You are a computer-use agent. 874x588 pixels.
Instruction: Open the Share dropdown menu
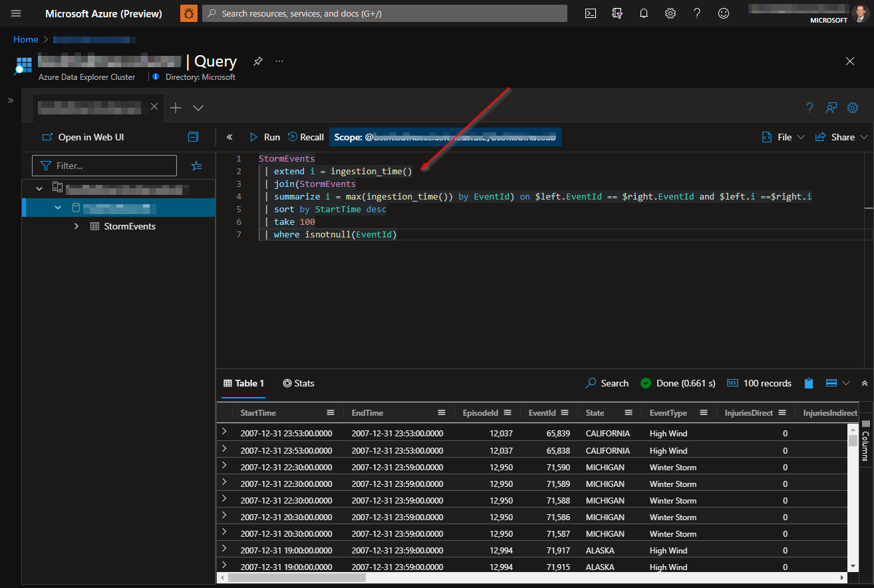click(841, 137)
